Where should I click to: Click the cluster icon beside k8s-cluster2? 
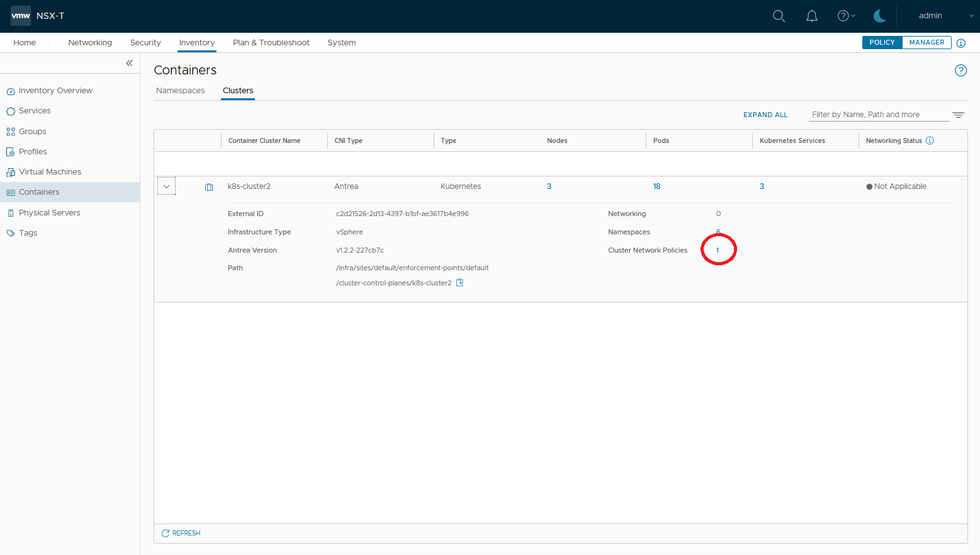pyautogui.click(x=209, y=187)
